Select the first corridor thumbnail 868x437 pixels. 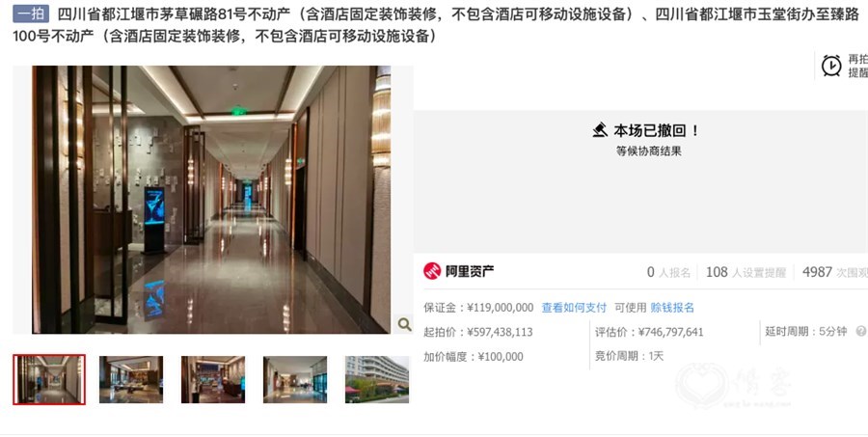(49, 379)
